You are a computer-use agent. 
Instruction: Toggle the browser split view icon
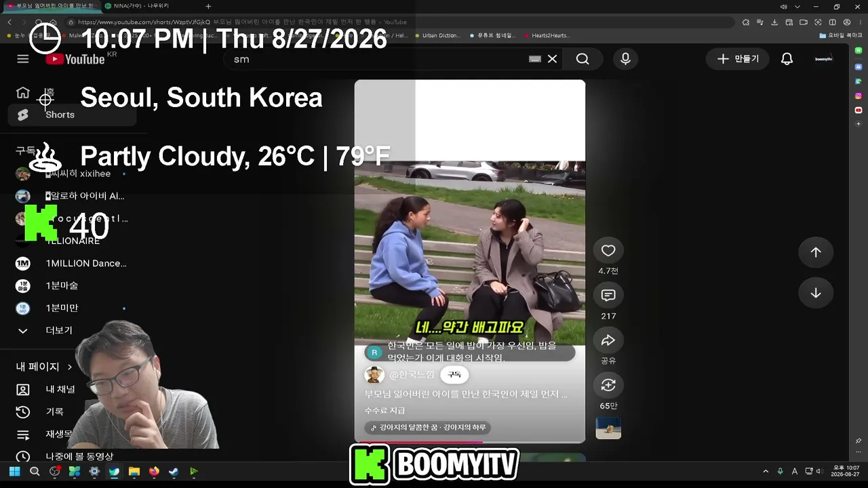(833, 22)
